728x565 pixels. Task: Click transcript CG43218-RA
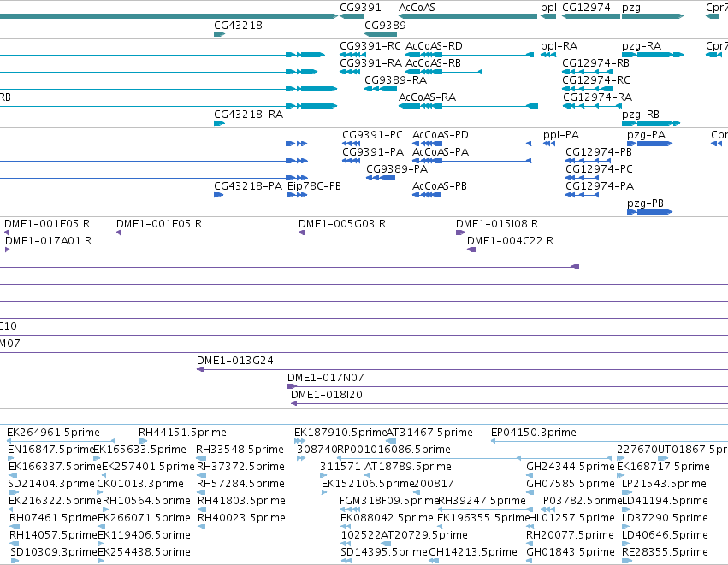[x=248, y=115]
